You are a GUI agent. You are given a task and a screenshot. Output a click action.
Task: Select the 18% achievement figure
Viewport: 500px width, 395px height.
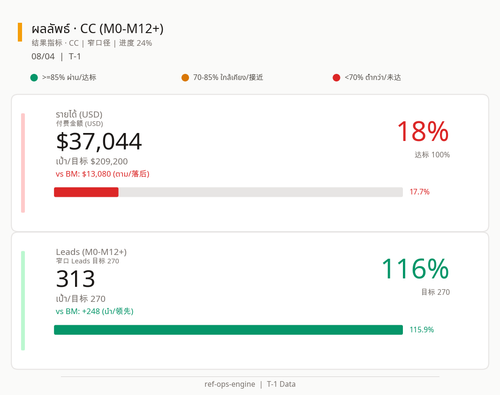[x=423, y=131]
